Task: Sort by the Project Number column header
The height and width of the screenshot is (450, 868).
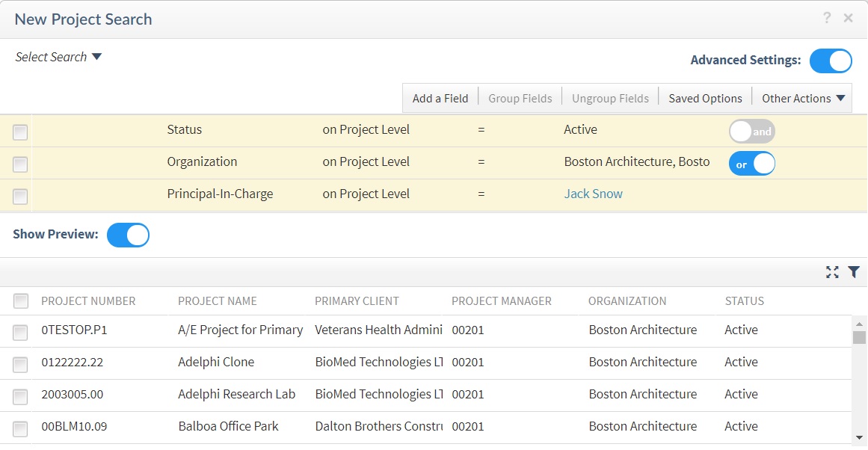Action: coord(88,301)
